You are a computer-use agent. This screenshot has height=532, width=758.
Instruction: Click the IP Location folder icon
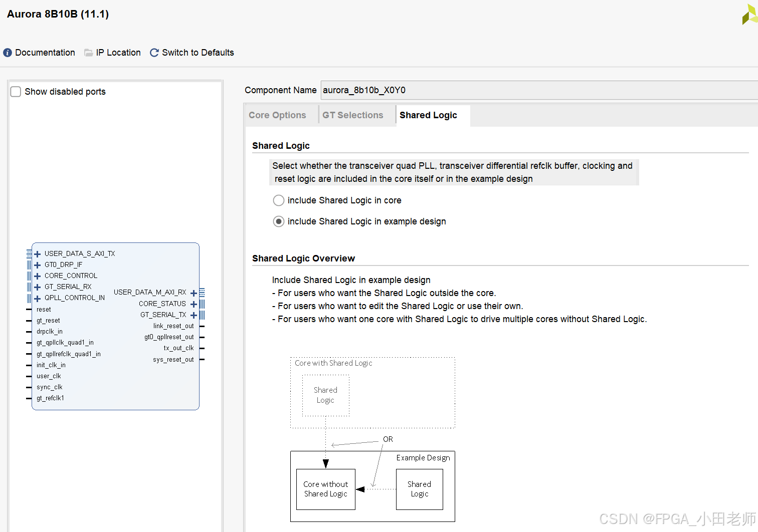(89, 53)
